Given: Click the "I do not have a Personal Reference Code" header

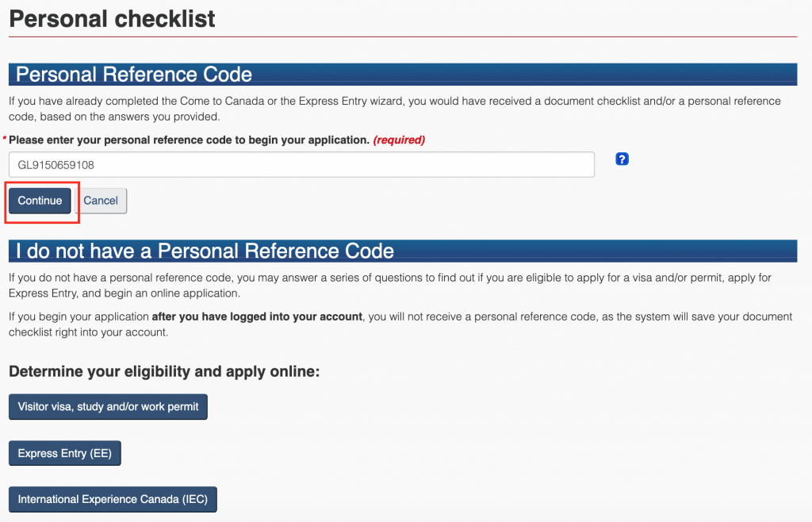Looking at the screenshot, I should [x=205, y=251].
